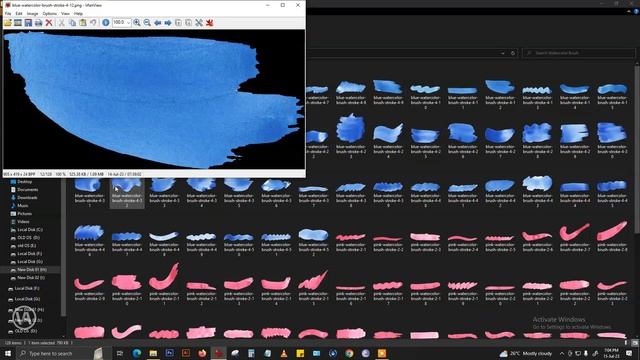The width and height of the screenshot is (640, 360).
Task: Open Google Chrome from the taskbar
Action: point(349,353)
